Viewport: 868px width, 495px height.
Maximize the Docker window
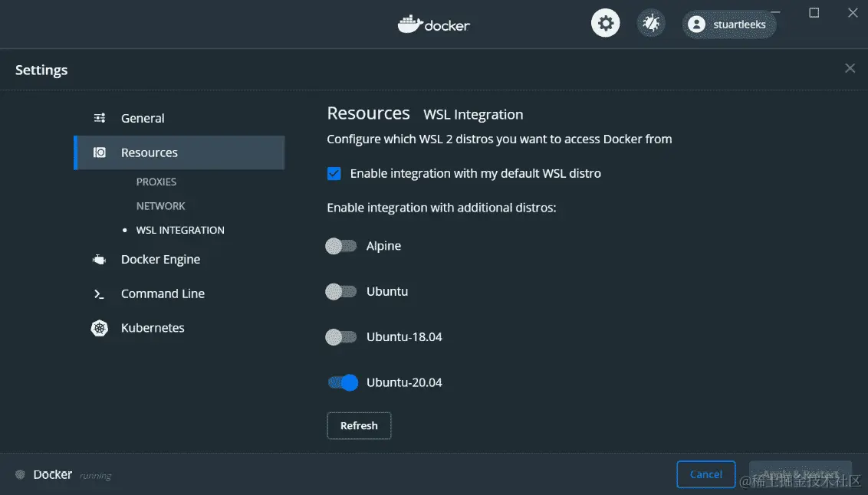pos(814,13)
